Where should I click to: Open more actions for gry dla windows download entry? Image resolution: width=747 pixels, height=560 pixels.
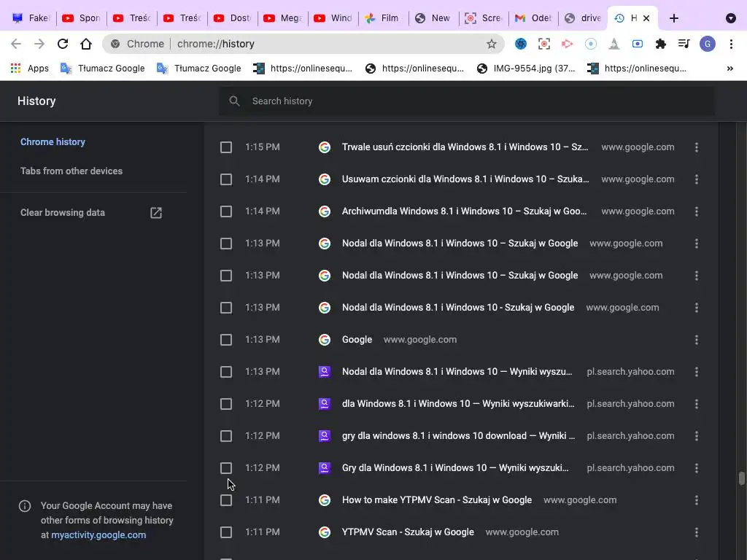(697, 436)
